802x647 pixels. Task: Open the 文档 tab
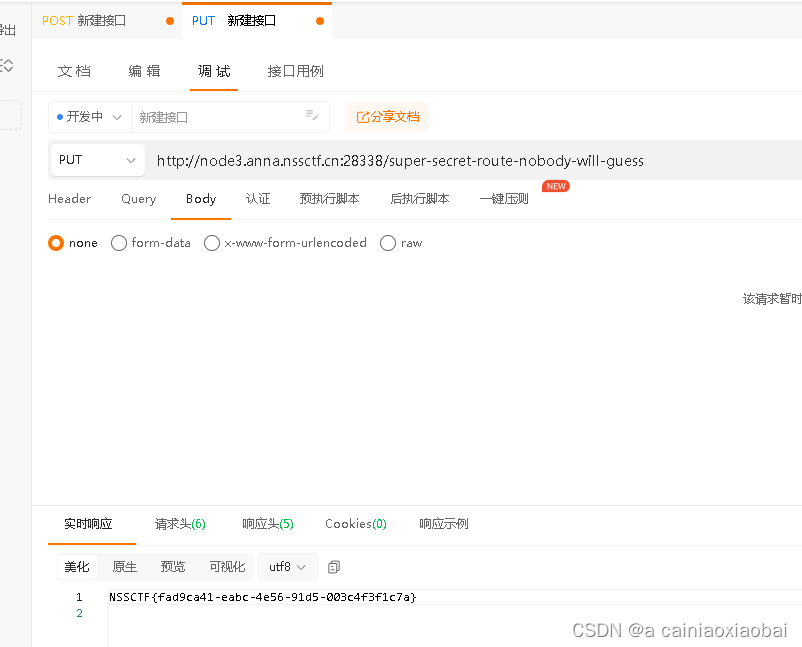coord(75,71)
